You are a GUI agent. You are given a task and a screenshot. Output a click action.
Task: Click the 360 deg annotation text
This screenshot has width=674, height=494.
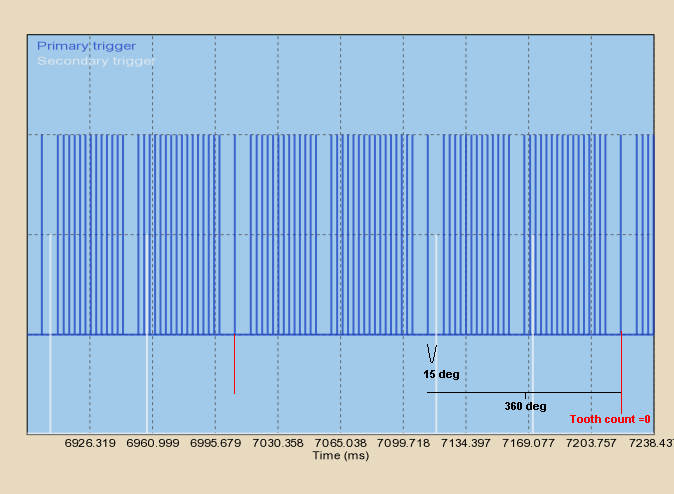pos(525,406)
